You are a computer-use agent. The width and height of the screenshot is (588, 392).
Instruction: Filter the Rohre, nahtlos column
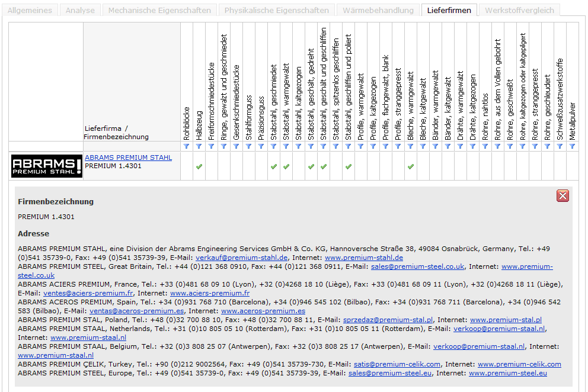point(485,146)
